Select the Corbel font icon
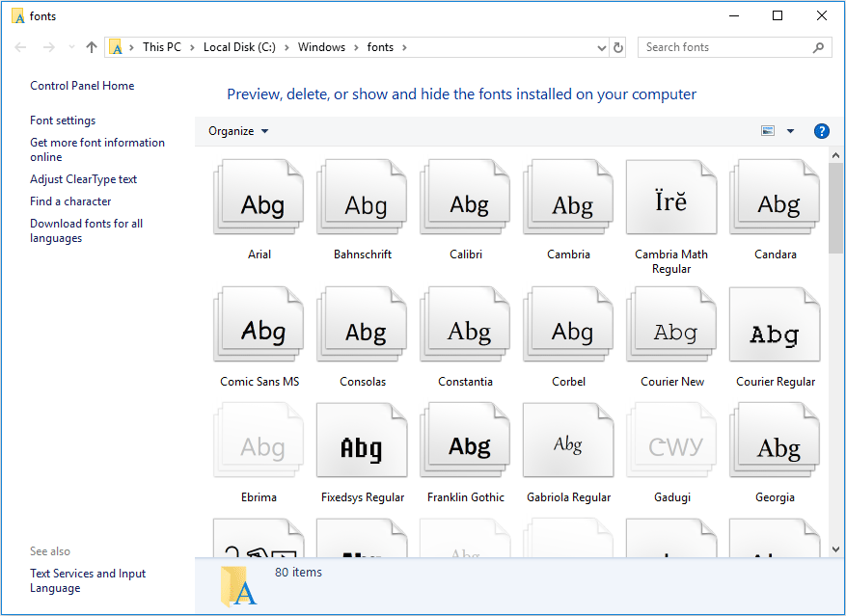Screen dimensions: 846x616 point(568,324)
